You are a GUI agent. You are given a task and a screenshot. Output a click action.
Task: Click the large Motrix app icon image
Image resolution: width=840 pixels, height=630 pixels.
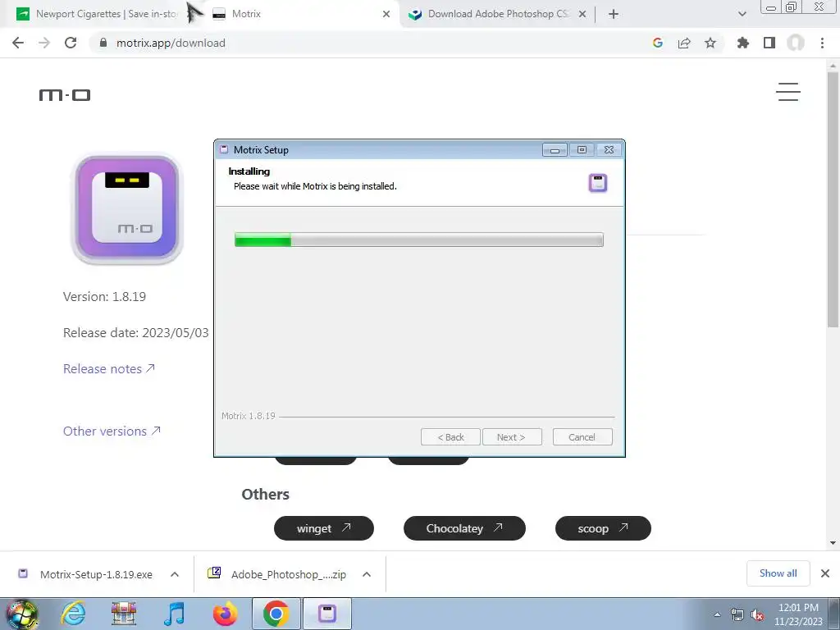127,208
